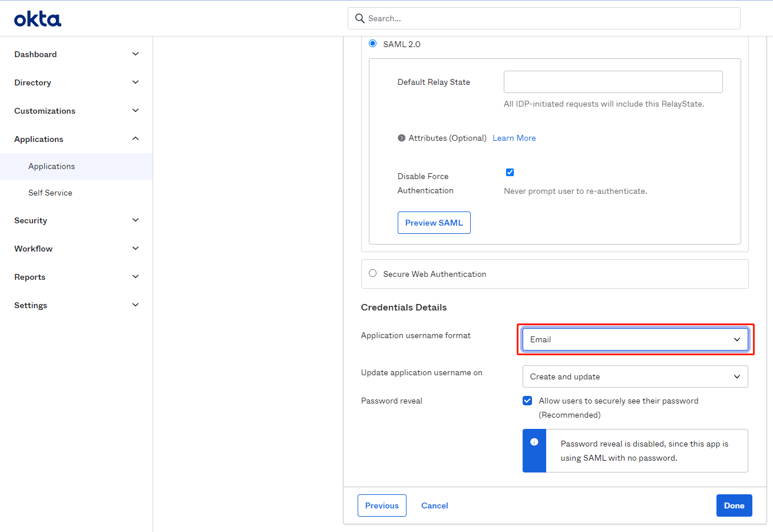Screen dimensions: 773x532
Task: Select the SAML 2.0 radio button
Action: [372, 44]
